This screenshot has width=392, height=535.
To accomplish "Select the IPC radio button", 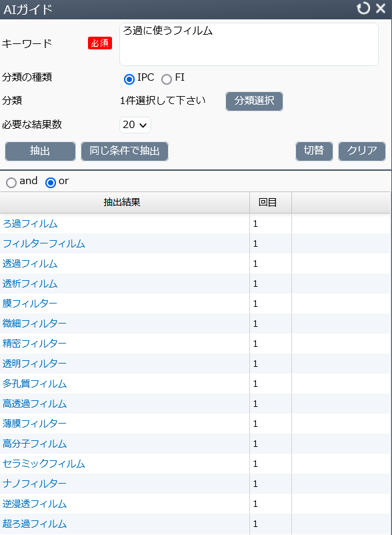I will click(129, 79).
